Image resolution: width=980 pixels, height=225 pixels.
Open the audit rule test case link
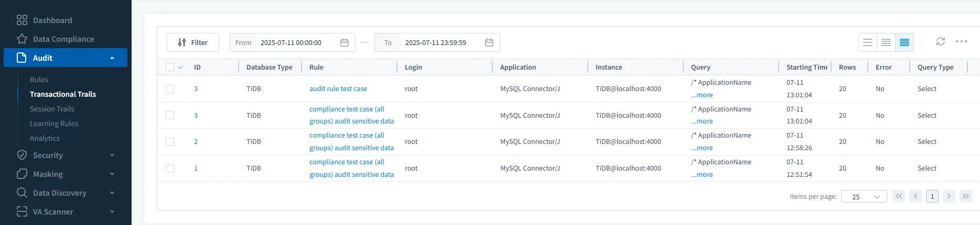pos(338,89)
